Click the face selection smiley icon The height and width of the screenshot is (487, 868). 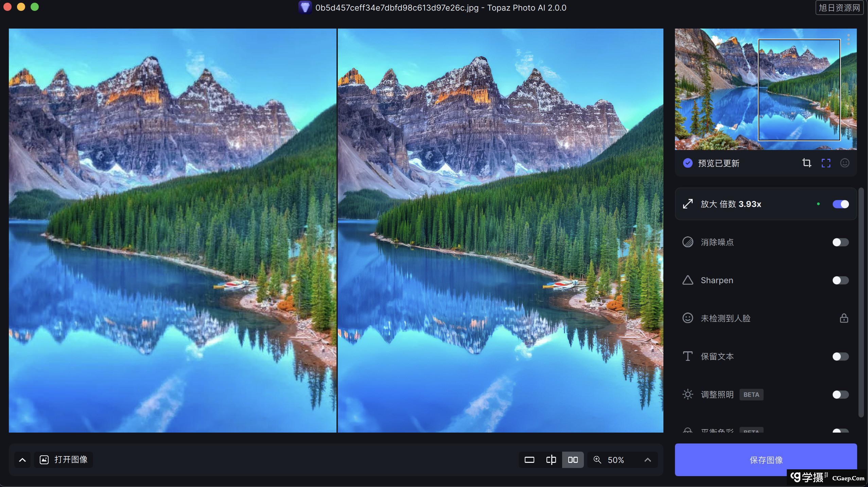pos(845,163)
